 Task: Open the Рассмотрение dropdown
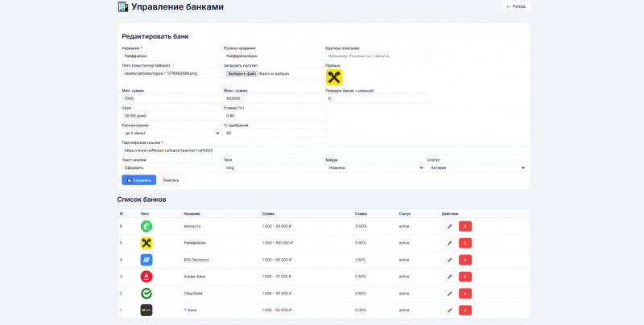(x=171, y=133)
